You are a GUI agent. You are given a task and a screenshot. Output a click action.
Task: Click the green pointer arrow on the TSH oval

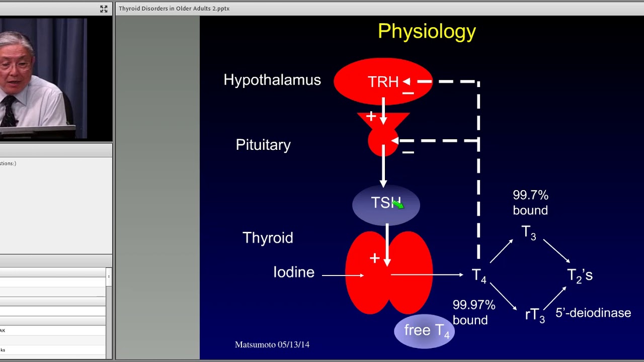click(398, 204)
